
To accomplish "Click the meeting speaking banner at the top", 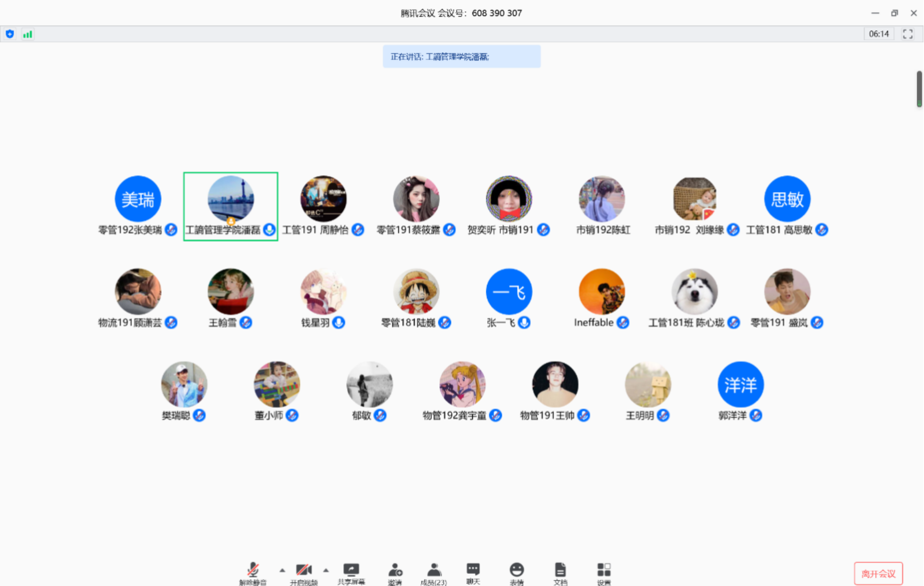I will (x=461, y=56).
